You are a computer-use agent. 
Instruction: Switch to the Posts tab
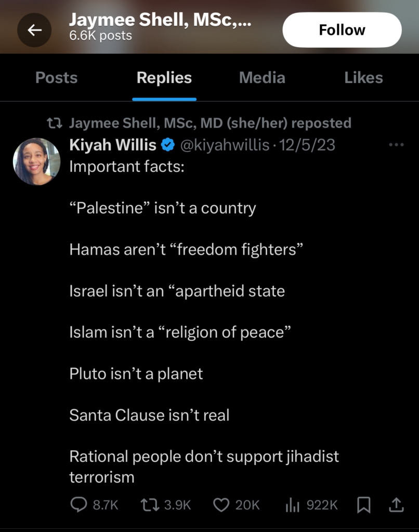[56, 77]
